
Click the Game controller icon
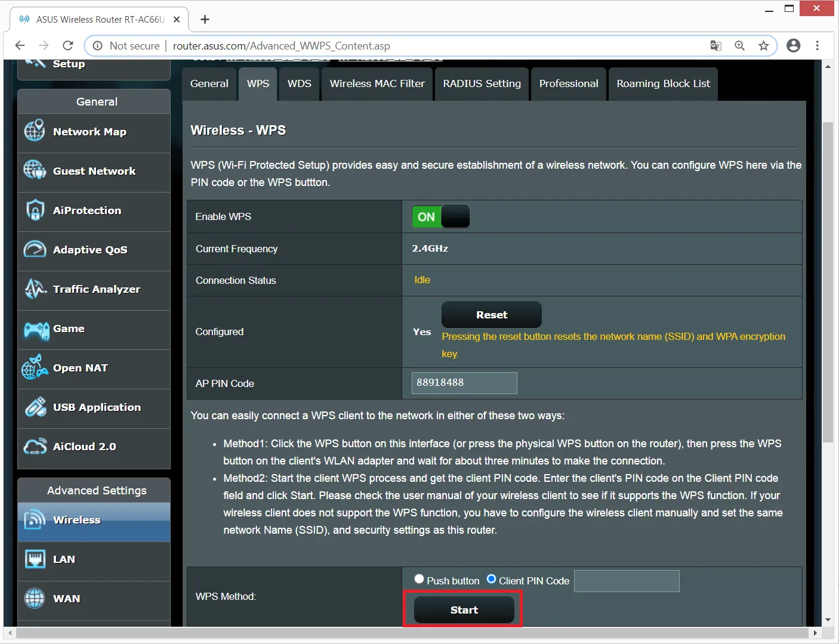pyautogui.click(x=36, y=329)
